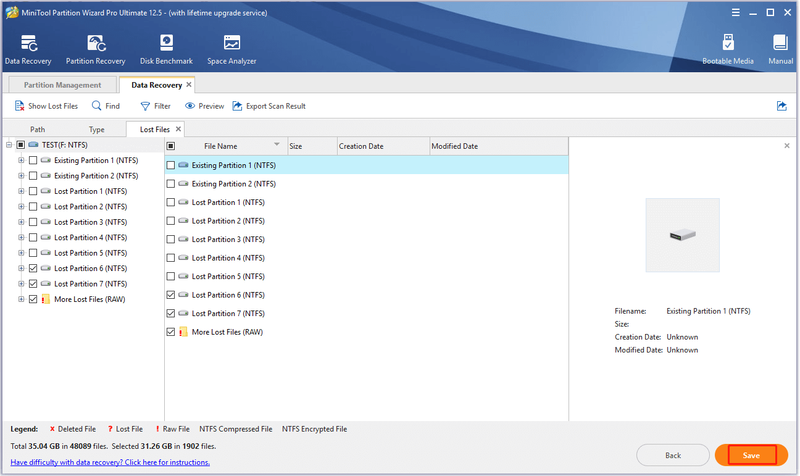Click the Export Scan Result icon

[x=237, y=106]
